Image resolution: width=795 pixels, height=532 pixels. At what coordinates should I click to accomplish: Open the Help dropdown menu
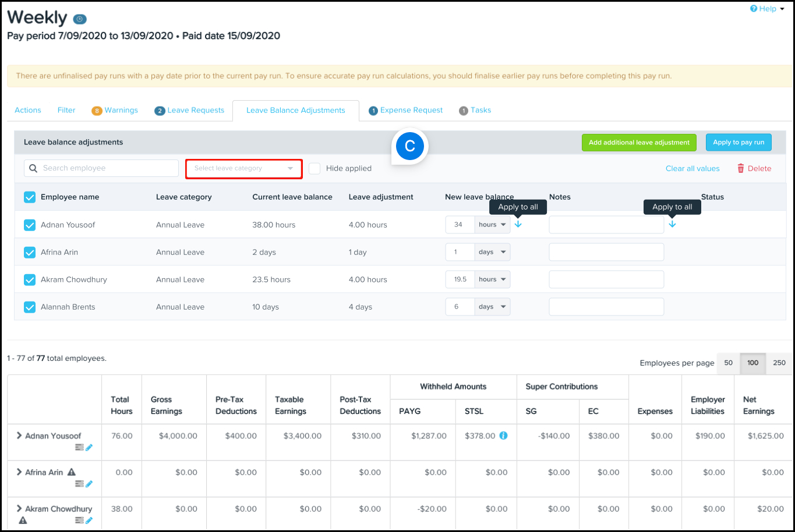[x=767, y=9]
